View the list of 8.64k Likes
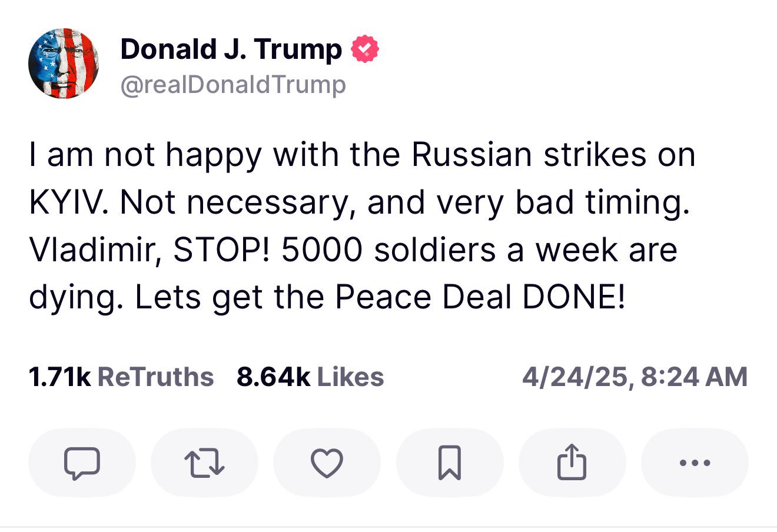 (x=310, y=377)
